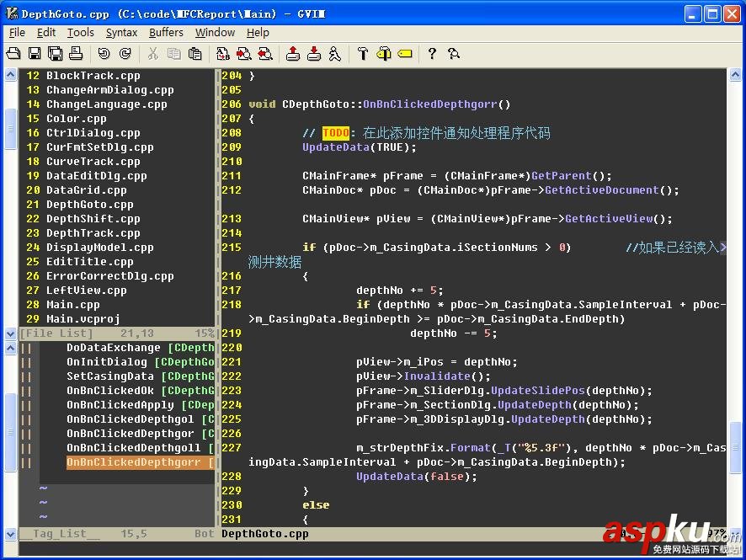Select EditTitle.cpp in the file list
Screen dimensions: 746x560
[x=90, y=261]
